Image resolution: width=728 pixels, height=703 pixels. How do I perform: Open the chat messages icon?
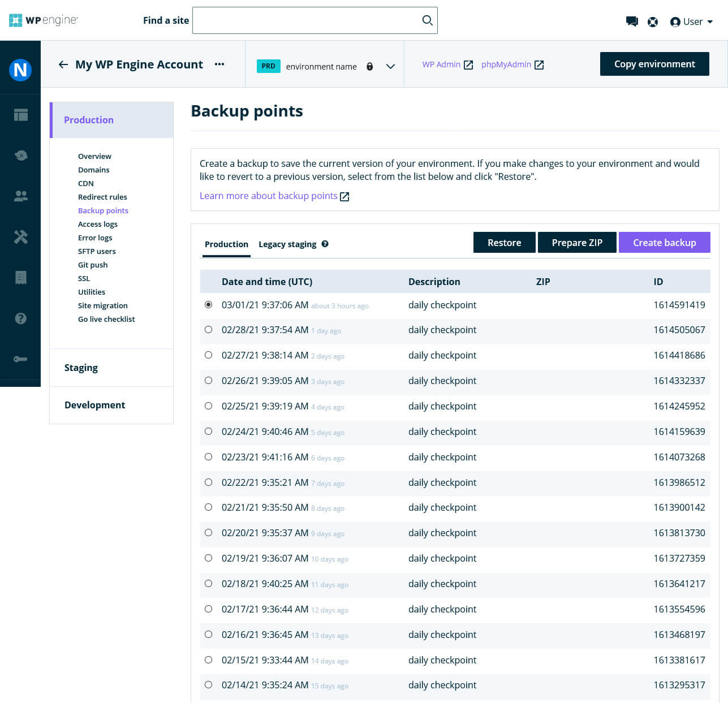pyautogui.click(x=632, y=21)
